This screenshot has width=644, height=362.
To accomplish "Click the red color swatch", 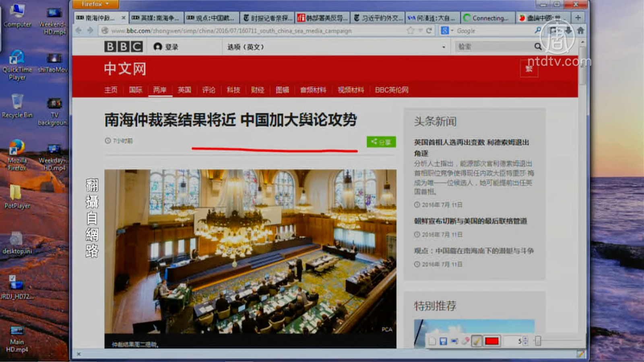I will [492, 341].
